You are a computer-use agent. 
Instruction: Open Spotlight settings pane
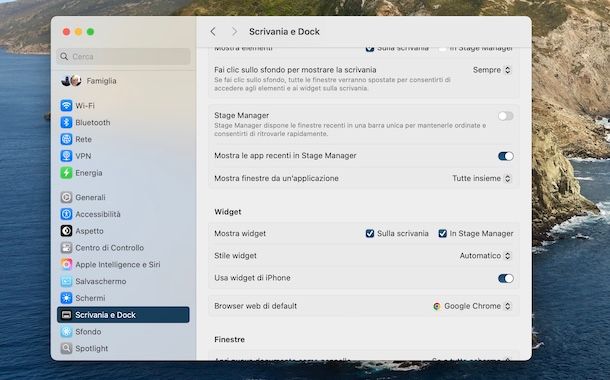click(x=123, y=348)
